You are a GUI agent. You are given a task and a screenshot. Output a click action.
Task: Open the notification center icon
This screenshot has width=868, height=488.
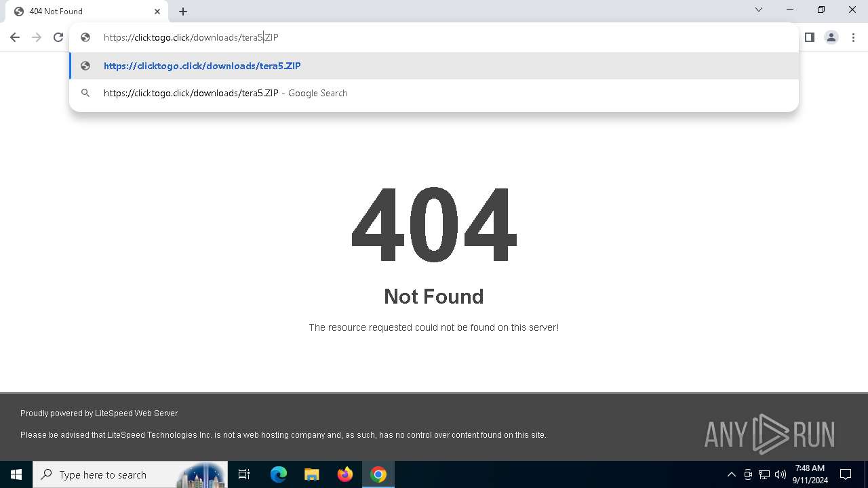[846, 474]
